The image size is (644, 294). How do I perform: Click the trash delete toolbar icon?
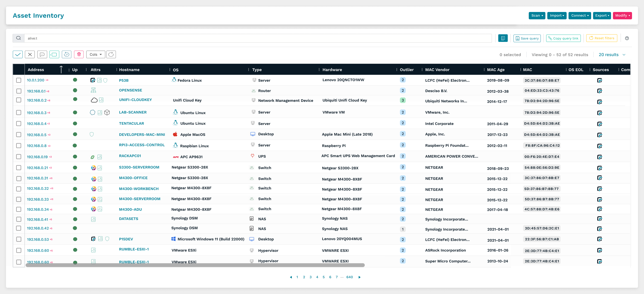click(x=79, y=54)
